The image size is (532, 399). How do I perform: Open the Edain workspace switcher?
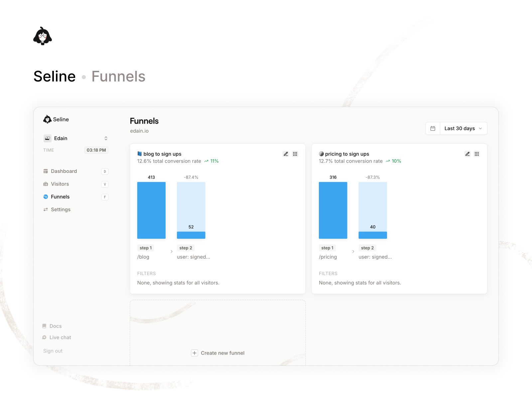tap(75, 138)
